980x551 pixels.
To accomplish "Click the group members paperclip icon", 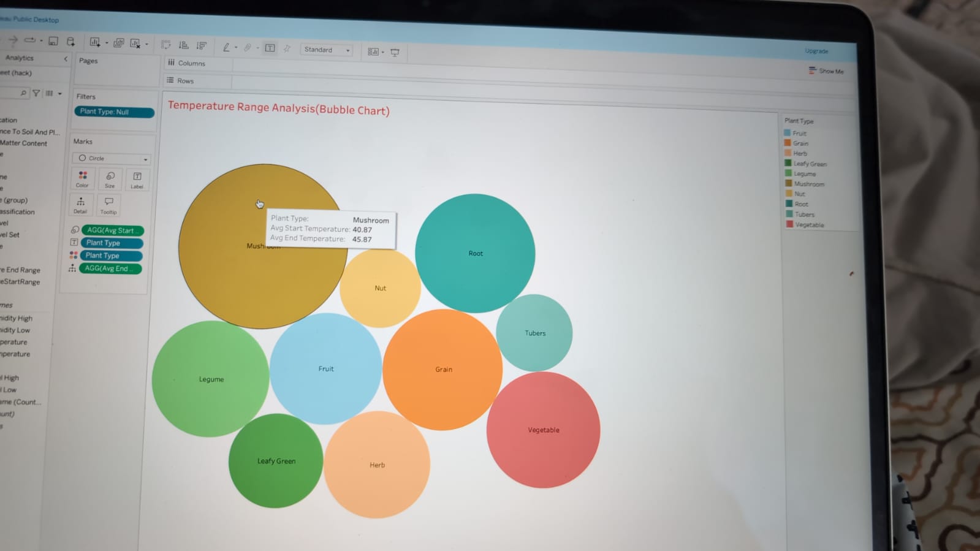I will (x=248, y=47).
